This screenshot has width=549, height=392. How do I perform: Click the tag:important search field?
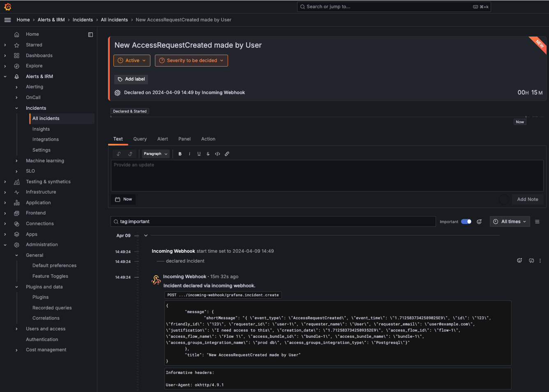tap(273, 221)
